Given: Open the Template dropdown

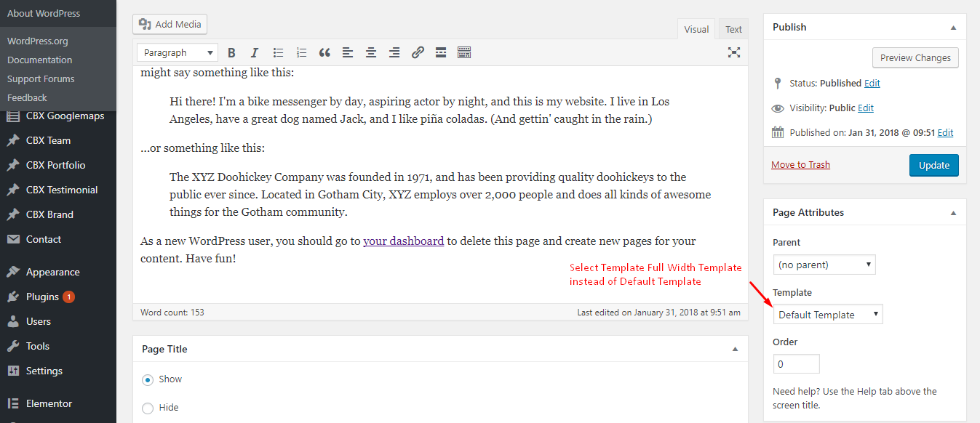Looking at the screenshot, I should point(828,314).
